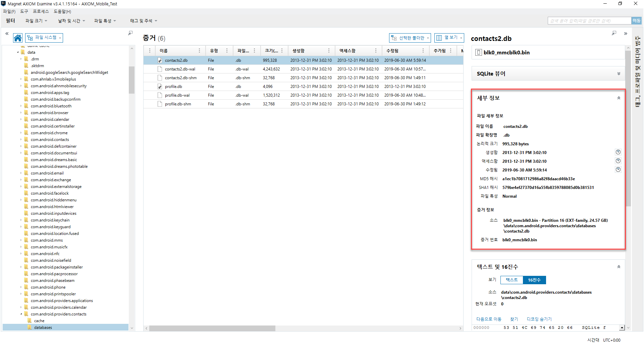Open the type column options menu
Viewport: 644px width, 349px height.
point(227,51)
